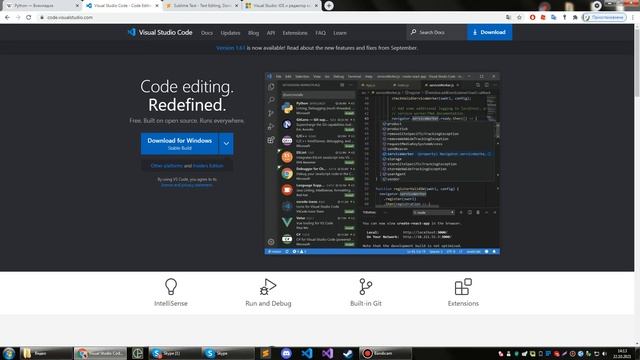The height and width of the screenshot is (360, 640).
Task: Open Steam from the taskbar
Action: tap(348, 353)
